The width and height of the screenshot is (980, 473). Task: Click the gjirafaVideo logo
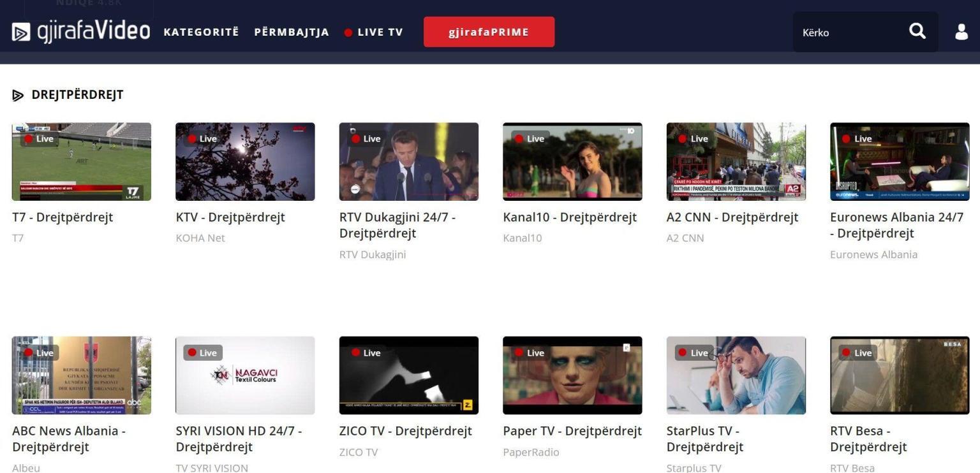81,31
